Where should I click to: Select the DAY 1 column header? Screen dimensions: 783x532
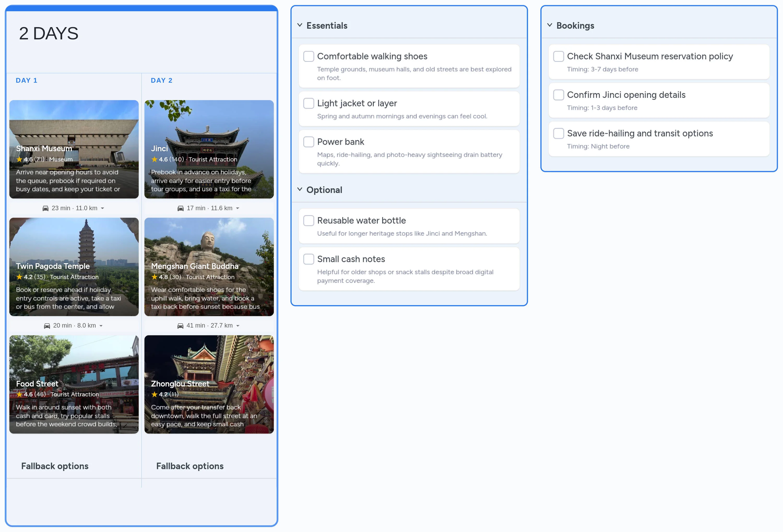27,81
